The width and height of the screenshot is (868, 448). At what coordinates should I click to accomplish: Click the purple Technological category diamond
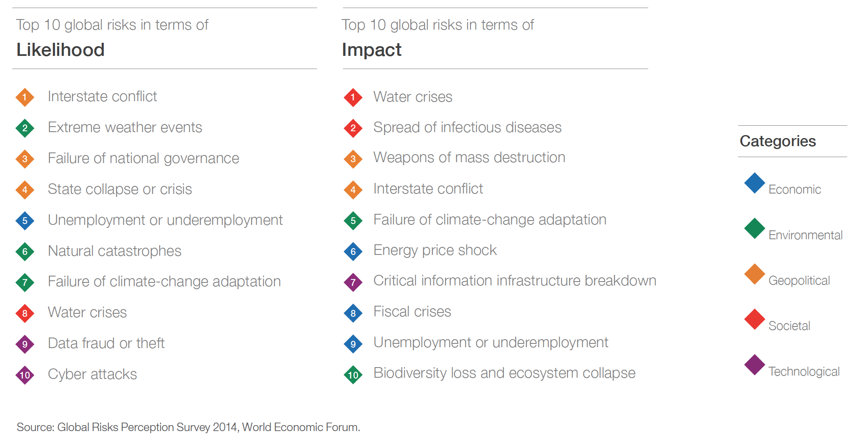tap(755, 365)
